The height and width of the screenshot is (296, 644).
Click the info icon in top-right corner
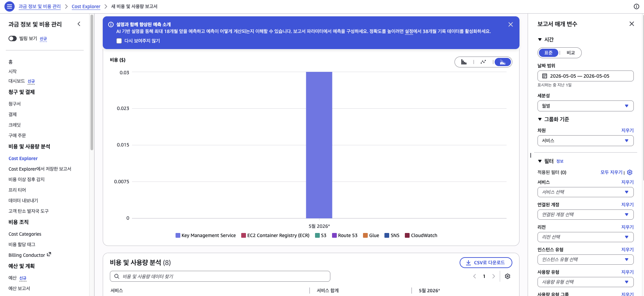coord(636,6)
